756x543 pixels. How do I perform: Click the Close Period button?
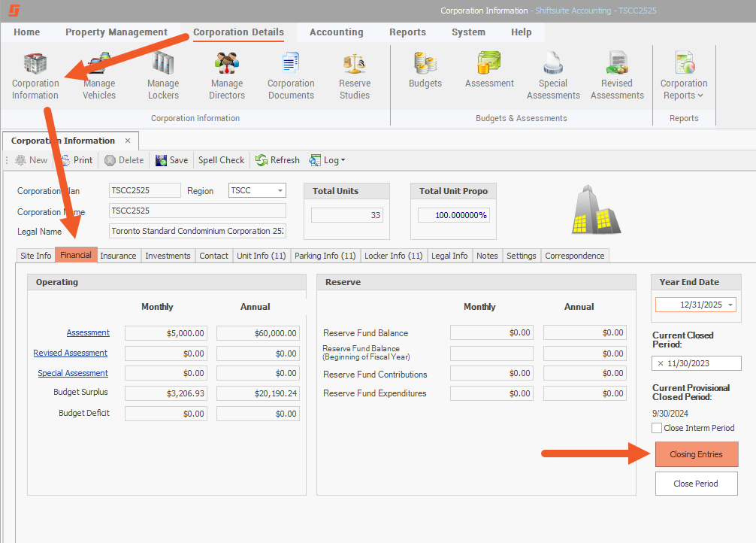click(x=696, y=484)
